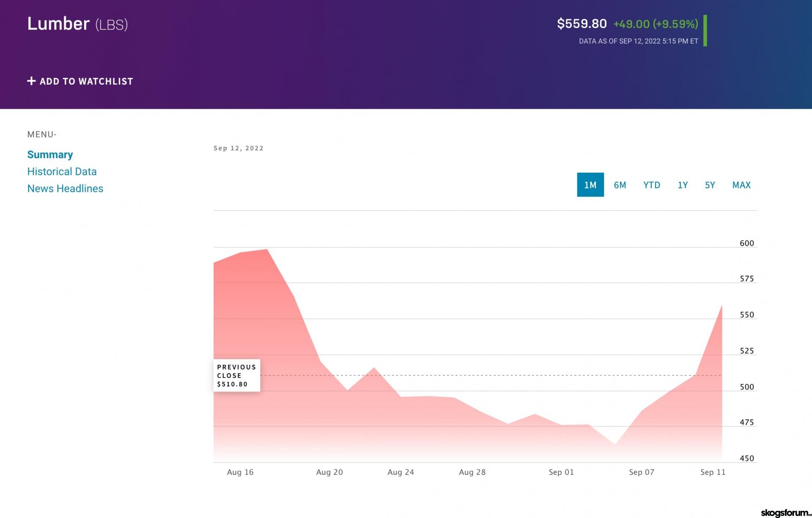Switch the chart to 6M range

click(x=620, y=185)
